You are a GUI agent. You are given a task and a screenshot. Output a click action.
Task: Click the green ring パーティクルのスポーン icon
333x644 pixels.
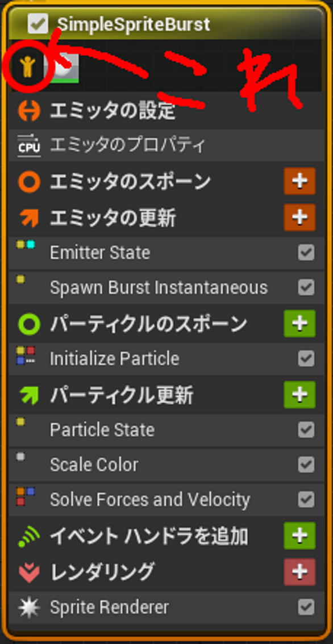(x=29, y=324)
